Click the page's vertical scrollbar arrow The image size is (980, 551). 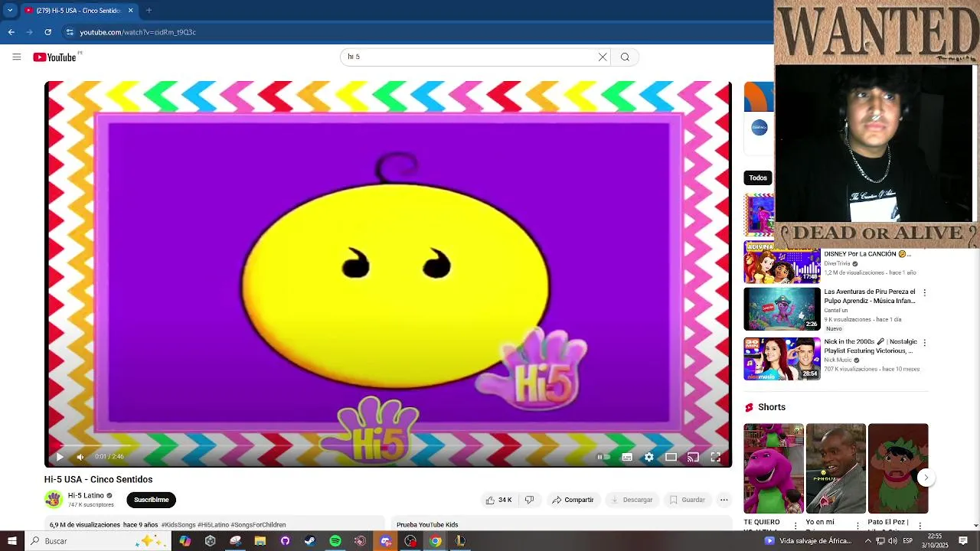pyautogui.click(x=975, y=526)
